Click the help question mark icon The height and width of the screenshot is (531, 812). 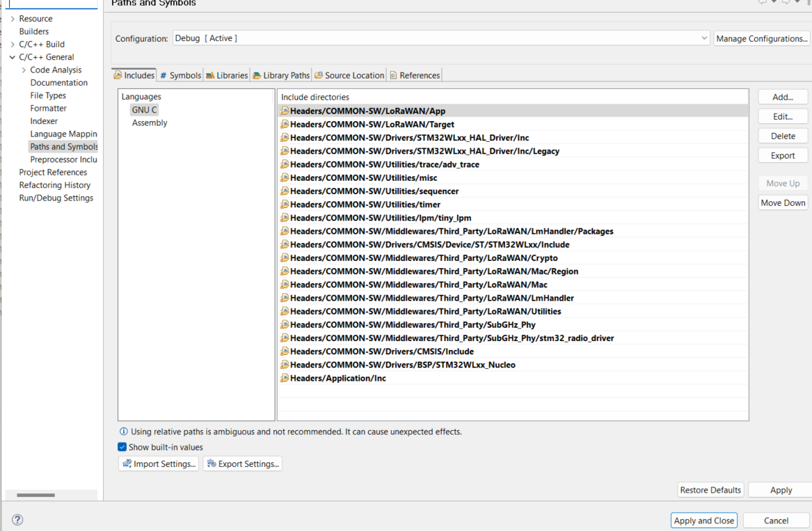[x=17, y=519]
